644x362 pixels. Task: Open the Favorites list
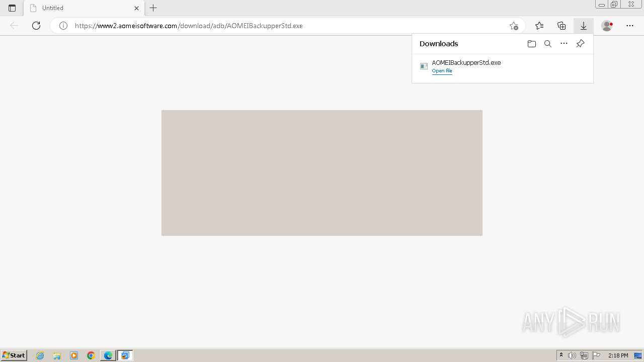point(539,26)
